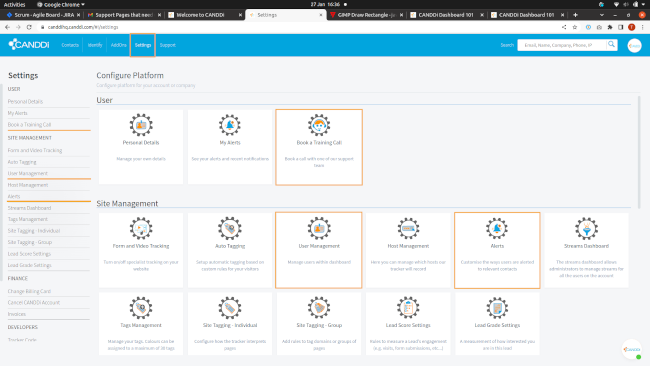This screenshot has height=366, width=650.
Task: Open Change Billing Card sidebar link
Action: pos(29,291)
